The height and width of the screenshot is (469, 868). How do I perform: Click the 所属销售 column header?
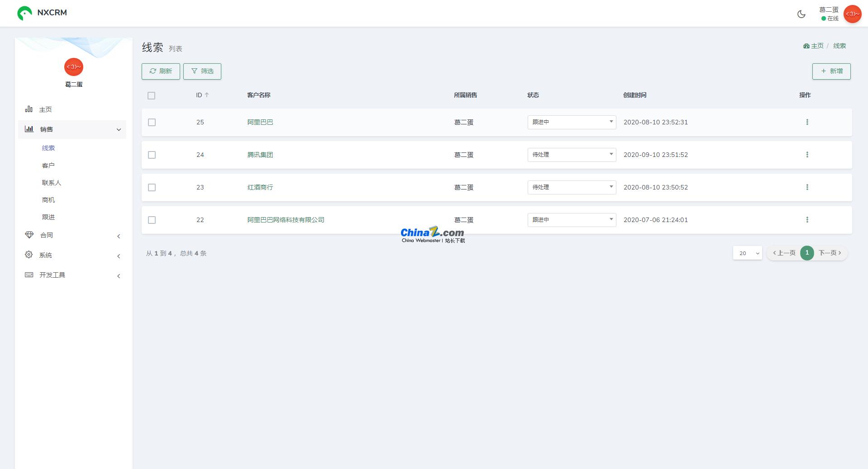[466, 95]
